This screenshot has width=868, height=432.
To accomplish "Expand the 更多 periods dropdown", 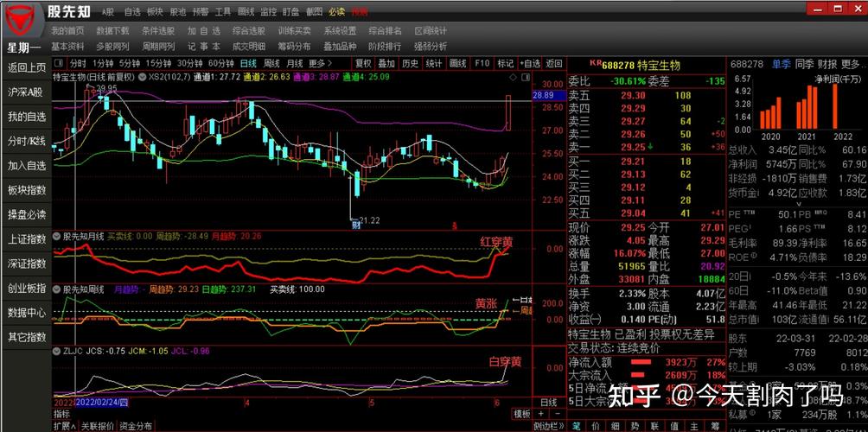I will 321,63.
